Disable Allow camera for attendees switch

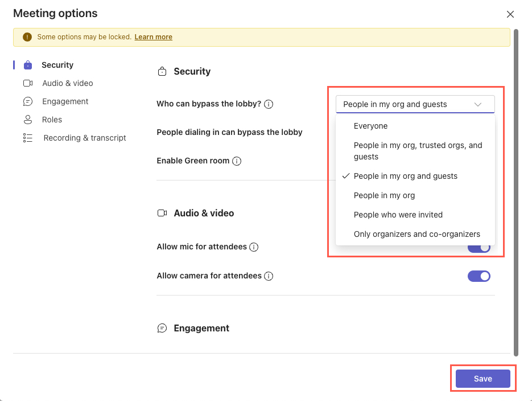click(479, 276)
